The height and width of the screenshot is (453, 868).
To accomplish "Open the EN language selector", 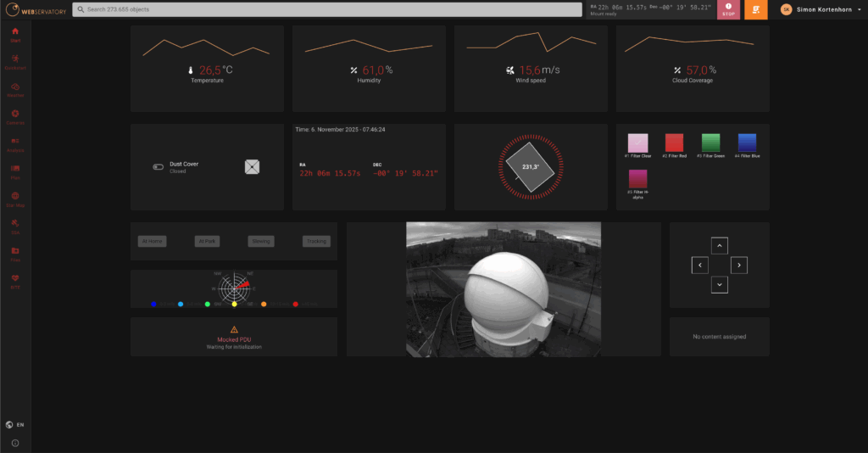I will point(14,424).
